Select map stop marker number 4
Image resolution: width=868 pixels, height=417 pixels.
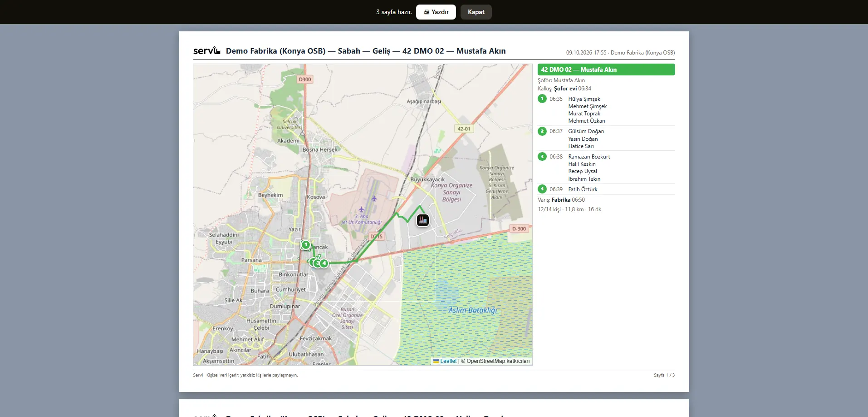[324, 263]
